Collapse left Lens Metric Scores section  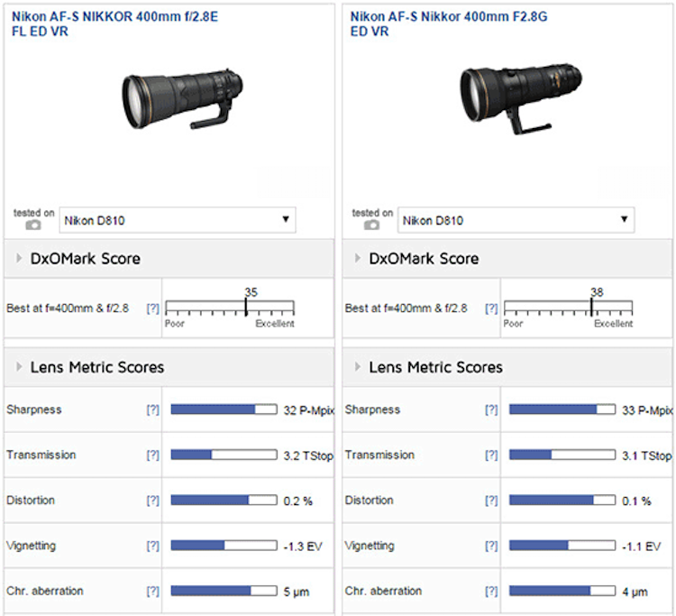(20, 367)
